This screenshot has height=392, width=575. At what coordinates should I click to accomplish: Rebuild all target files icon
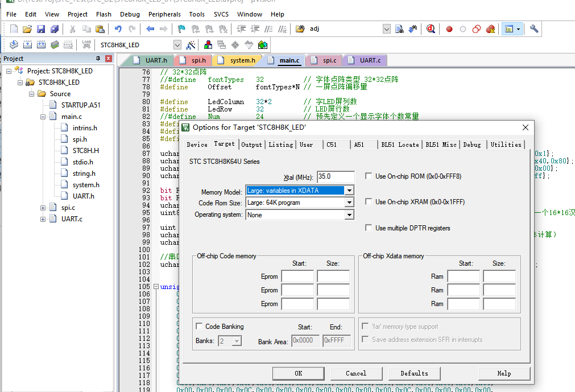tap(41, 45)
